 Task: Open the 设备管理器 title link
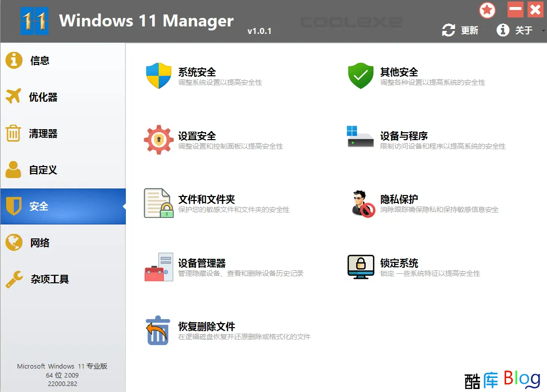[202, 263]
